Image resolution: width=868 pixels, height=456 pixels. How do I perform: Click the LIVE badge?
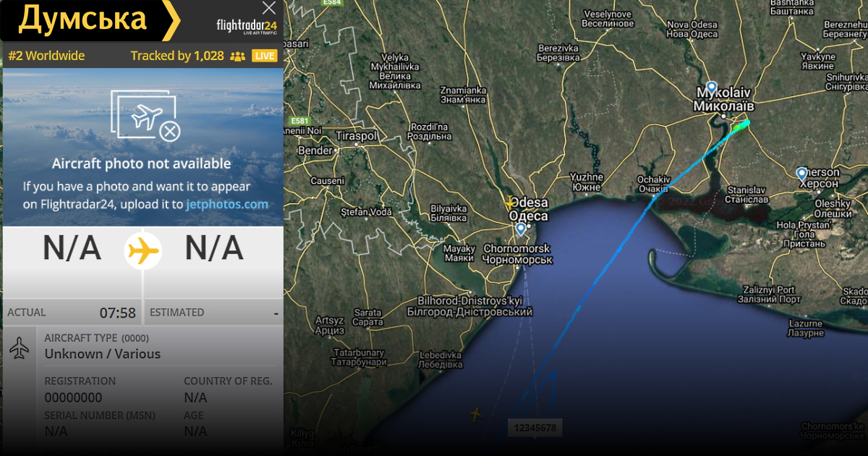(x=265, y=56)
